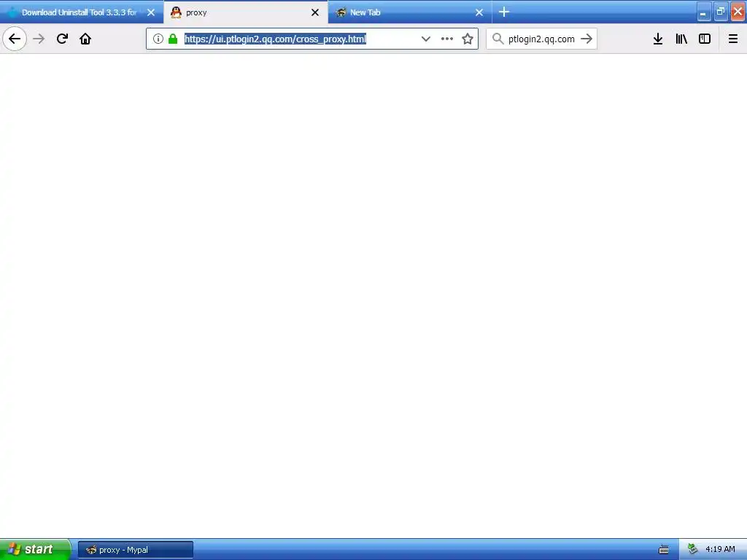Click the 4:19 AM system clock
The image size is (747, 560).
coord(720,550)
